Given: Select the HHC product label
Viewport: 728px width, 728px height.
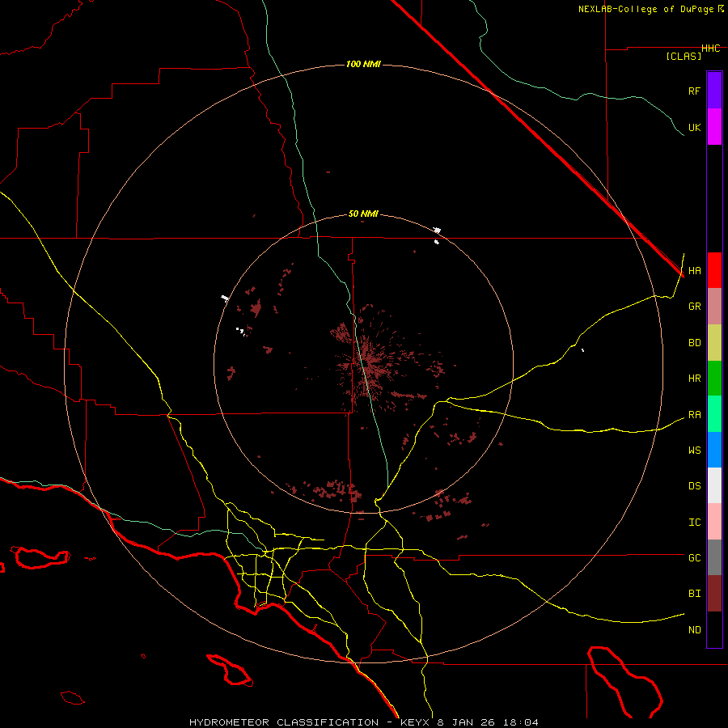Looking at the screenshot, I should (x=710, y=49).
